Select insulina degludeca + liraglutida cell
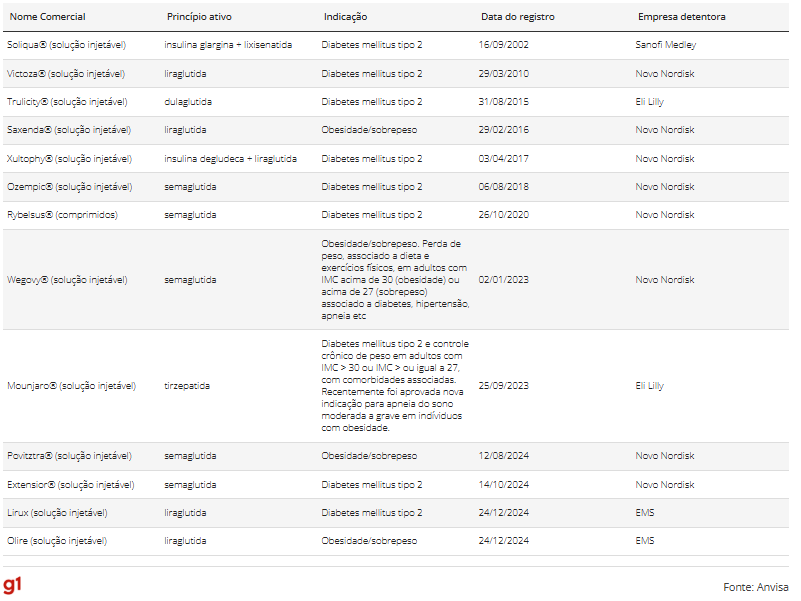Image resolution: width=801 pixels, height=601 pixels. (x=230, y=159)
